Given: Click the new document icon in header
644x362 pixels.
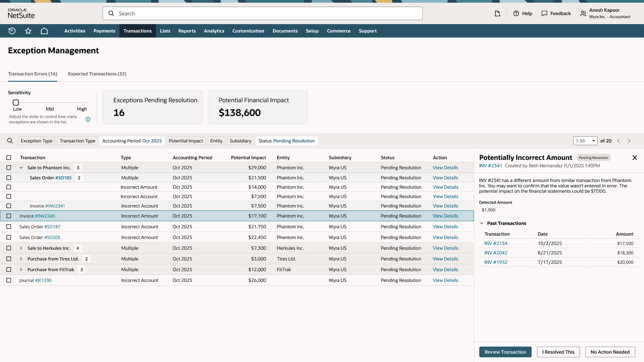Looking at the screenshot, I should pyautogui.click(x=497, y=13).
